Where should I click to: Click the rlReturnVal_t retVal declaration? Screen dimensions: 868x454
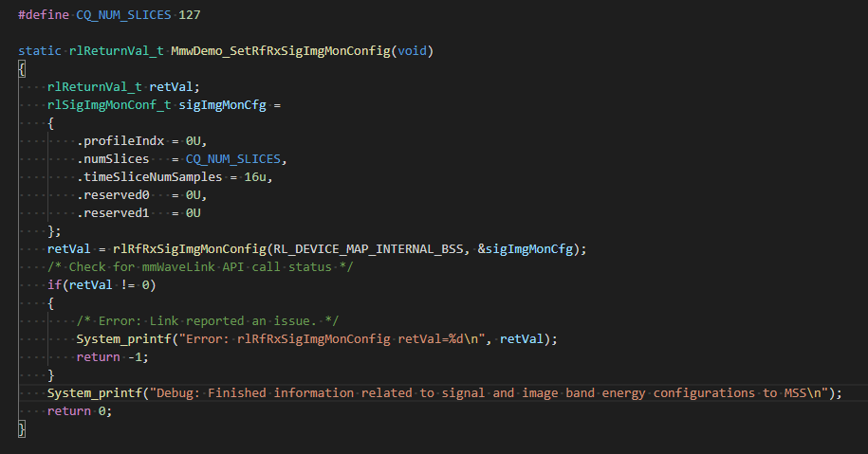(123, 87)
